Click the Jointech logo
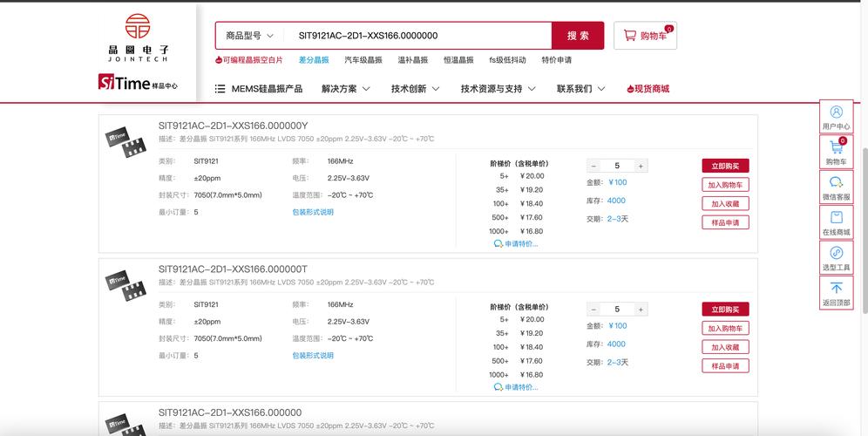This screenshot has height=436, width=868. (x=138, y=37)
